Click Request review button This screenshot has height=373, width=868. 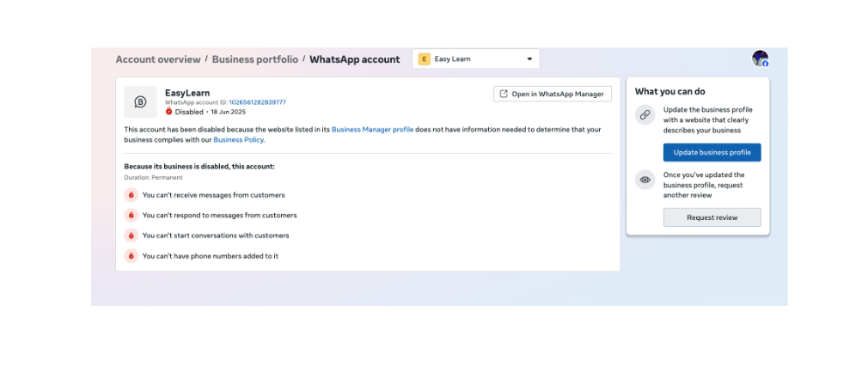tap(712, 217)
